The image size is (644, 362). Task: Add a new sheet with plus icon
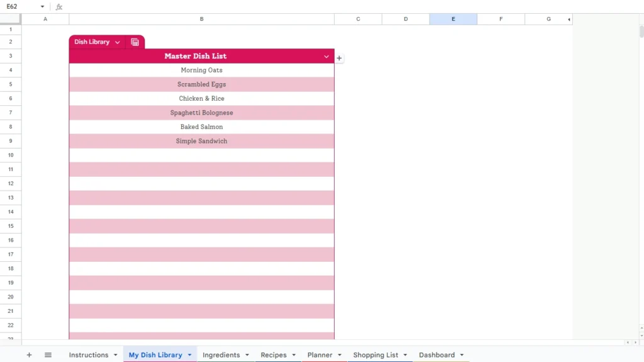click(x=29, y=354)
